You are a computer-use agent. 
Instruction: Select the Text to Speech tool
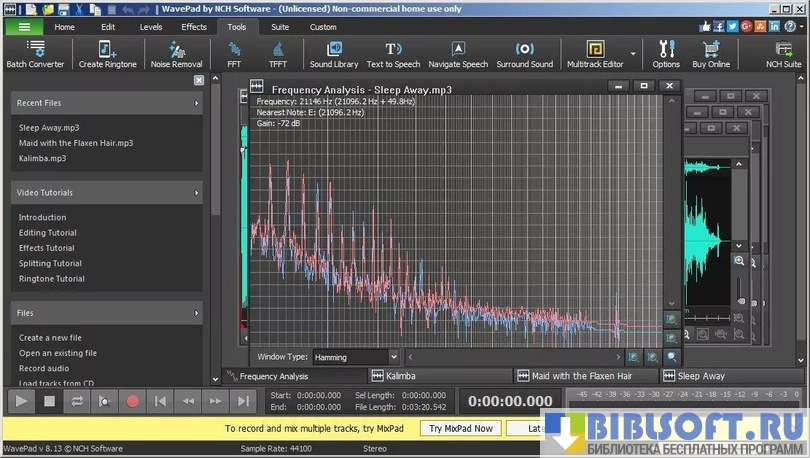pos(393,54)
